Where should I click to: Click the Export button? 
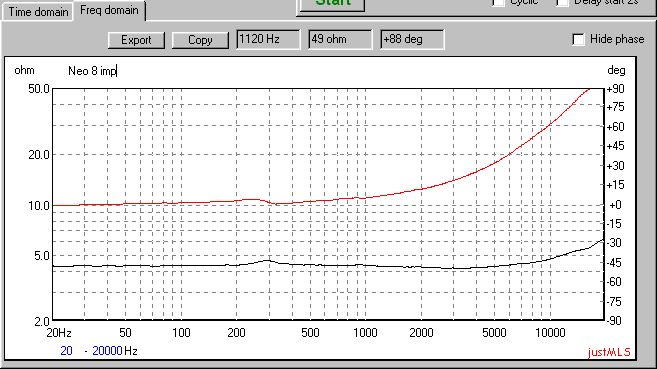pyautogui.click(x=136, y=40)
